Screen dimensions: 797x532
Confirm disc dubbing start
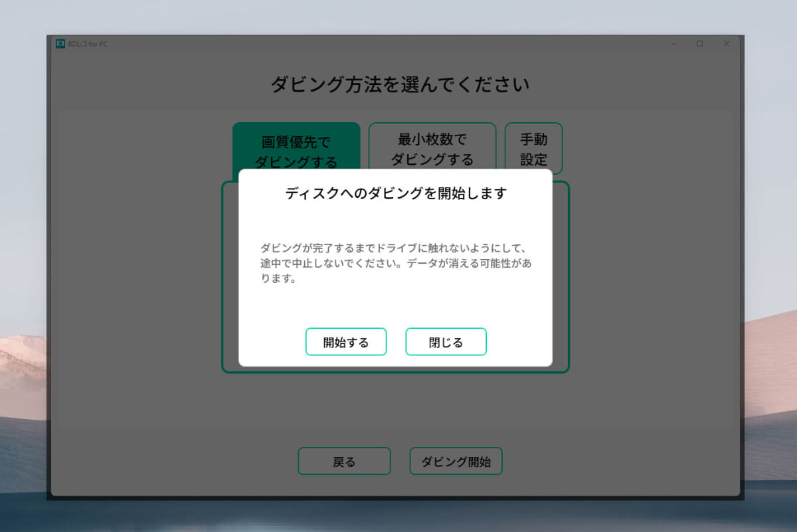(x=345, y=341)
